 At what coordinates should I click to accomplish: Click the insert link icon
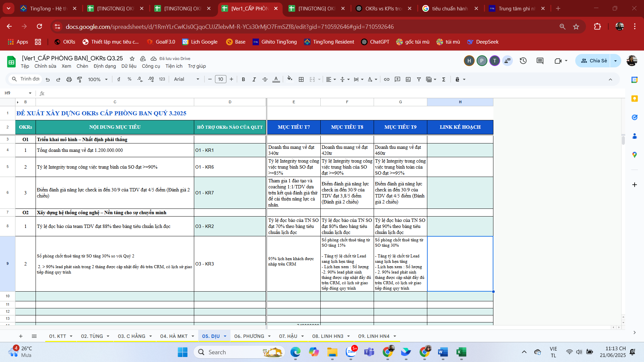(387, 79)
